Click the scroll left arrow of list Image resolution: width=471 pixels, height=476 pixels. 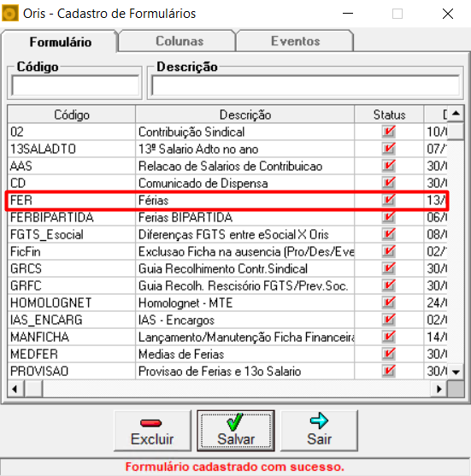coord(15,389)
